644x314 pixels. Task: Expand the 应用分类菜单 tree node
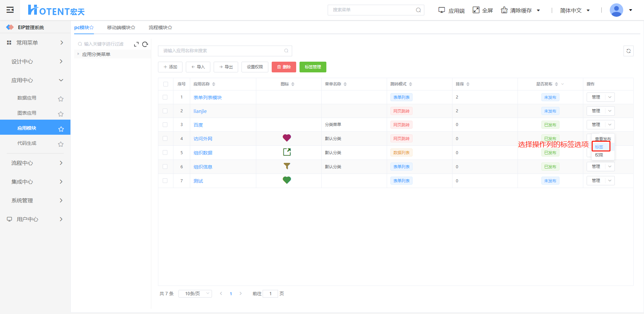78,54
